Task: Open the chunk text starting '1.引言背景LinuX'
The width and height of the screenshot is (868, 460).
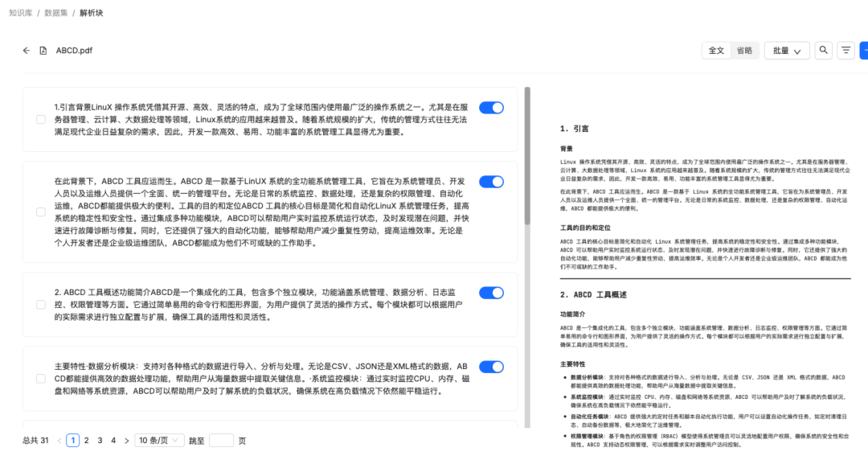Action: [260, 120]
